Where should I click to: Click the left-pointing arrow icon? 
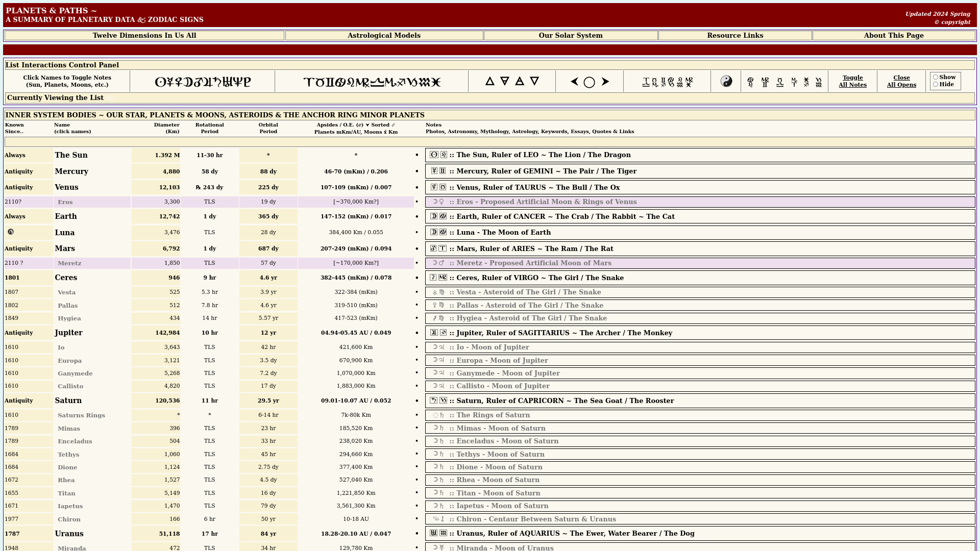(x=574, y=82)
